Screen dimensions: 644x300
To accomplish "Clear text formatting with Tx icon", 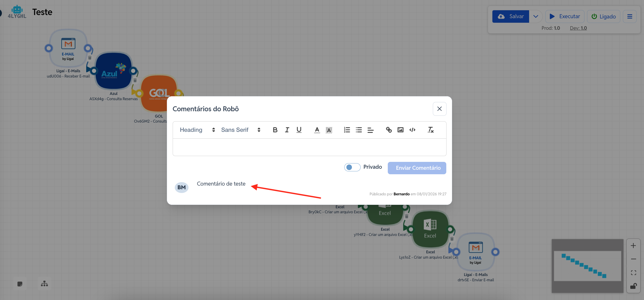I will pos(430,130).
